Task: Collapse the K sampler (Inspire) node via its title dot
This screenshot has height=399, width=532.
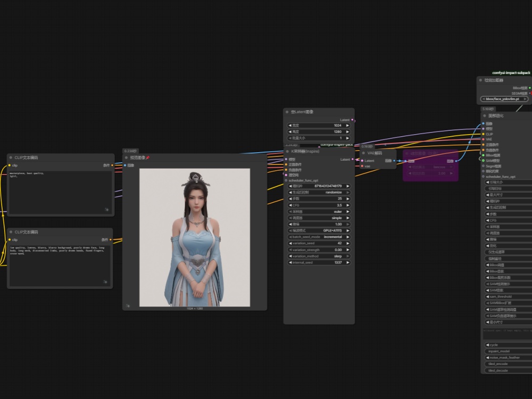Action: pyautogui.click(x=287, y=151)
